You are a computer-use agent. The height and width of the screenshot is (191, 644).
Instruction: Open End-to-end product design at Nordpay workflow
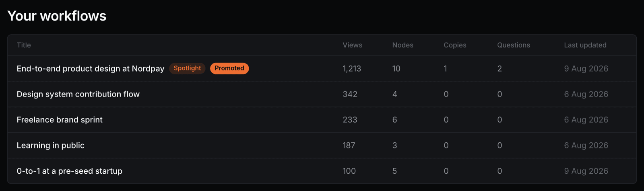91,69
